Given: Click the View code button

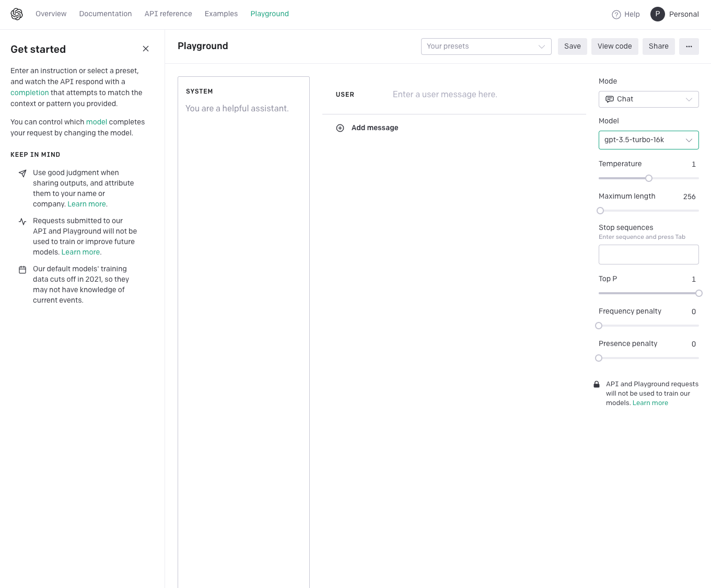Looking at the screenshot, I should click(615, 47).
